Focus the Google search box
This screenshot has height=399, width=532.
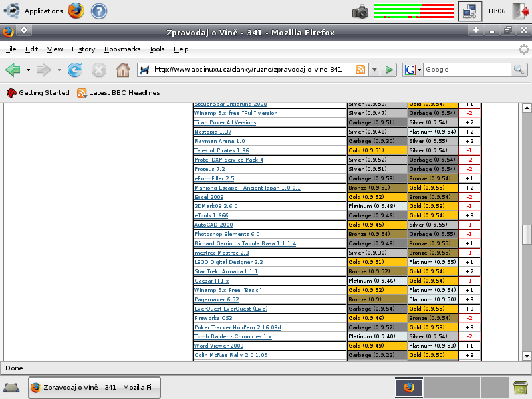[x=467, y=70]
